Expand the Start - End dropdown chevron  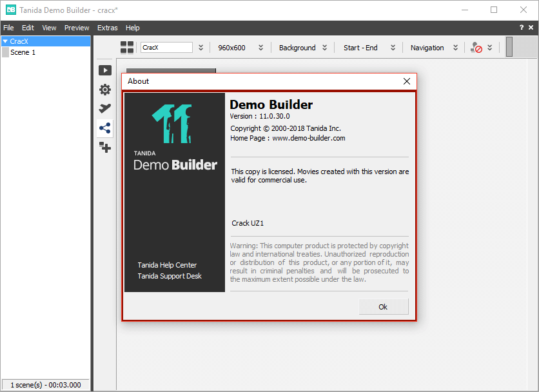[393, 48]
